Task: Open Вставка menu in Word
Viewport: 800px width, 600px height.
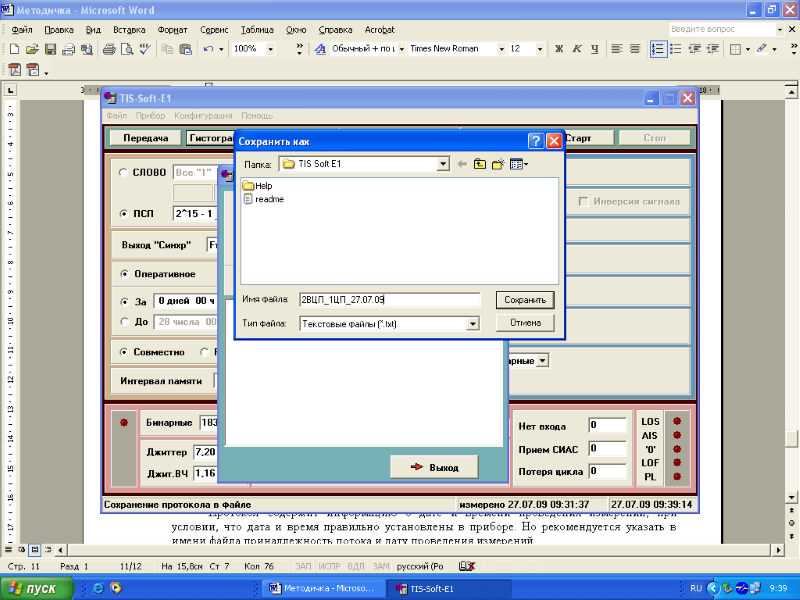Action: click(129, 30)
